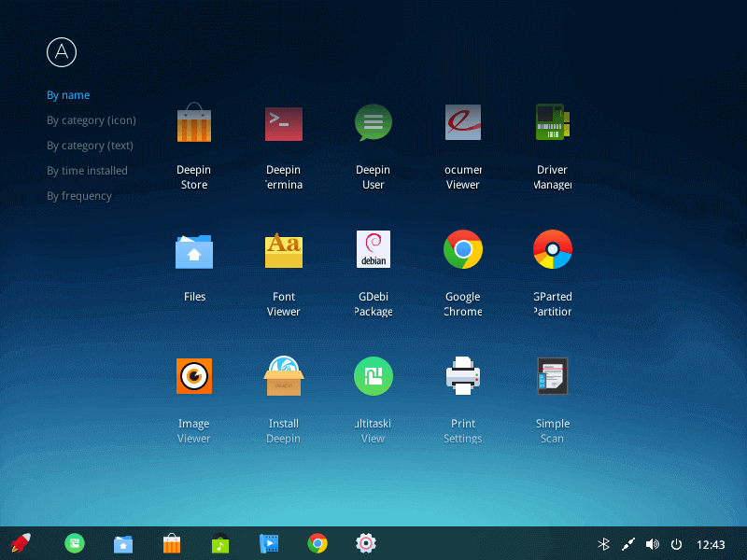Sort apps By time installed
This screenshot has width=747, height=560.
coord(87,171)
